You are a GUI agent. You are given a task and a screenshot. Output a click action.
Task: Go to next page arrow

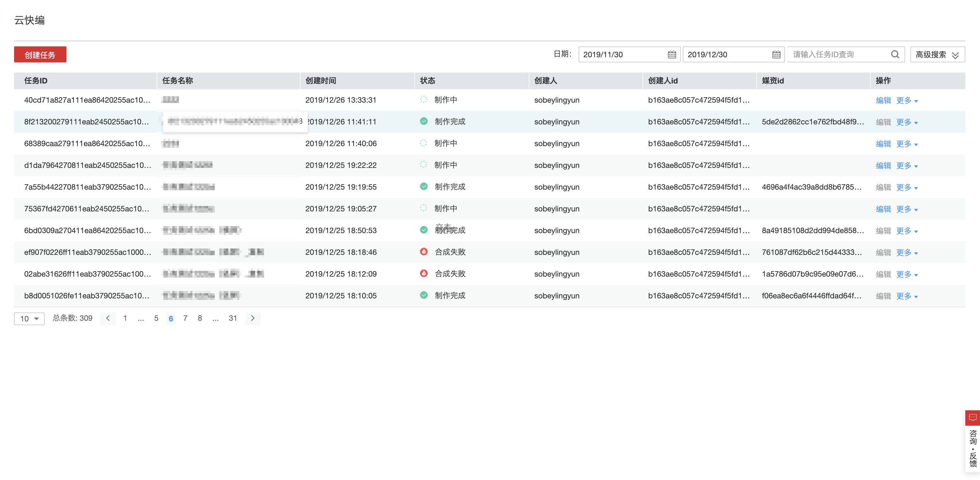point(253,318)
